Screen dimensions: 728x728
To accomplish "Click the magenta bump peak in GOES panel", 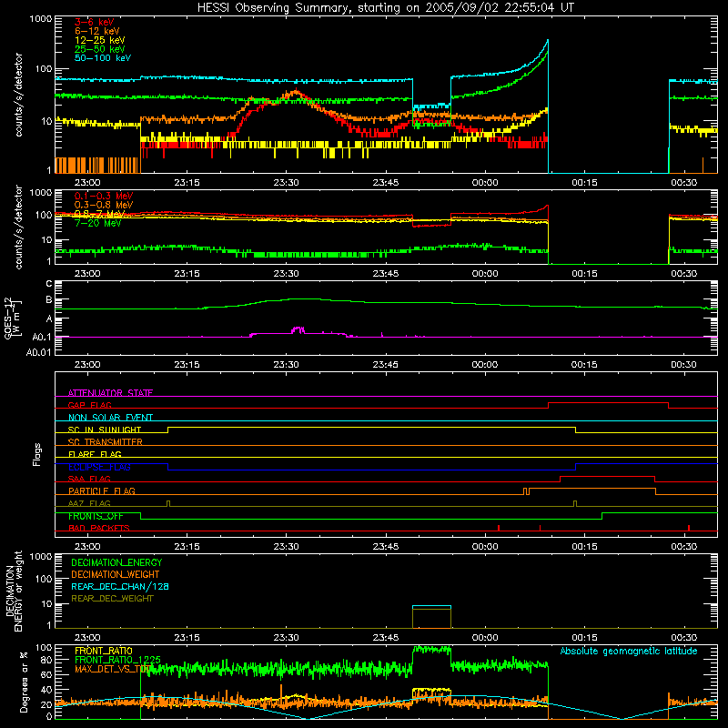I will point(298,329).
